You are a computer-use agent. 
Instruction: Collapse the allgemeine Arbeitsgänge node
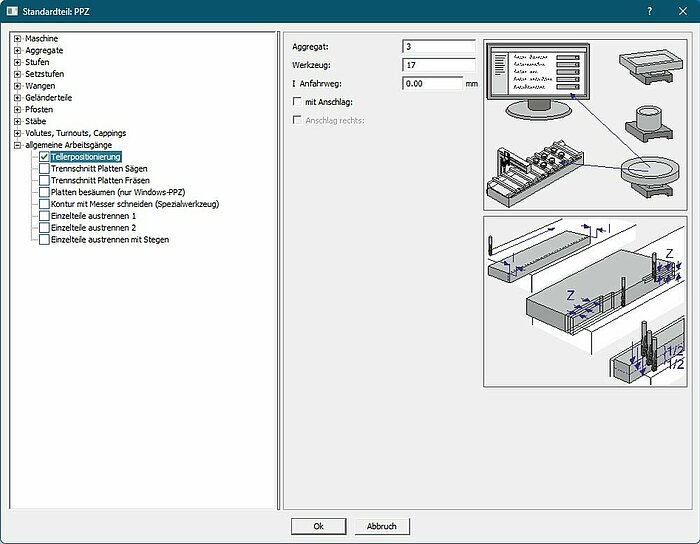(17, 145)
